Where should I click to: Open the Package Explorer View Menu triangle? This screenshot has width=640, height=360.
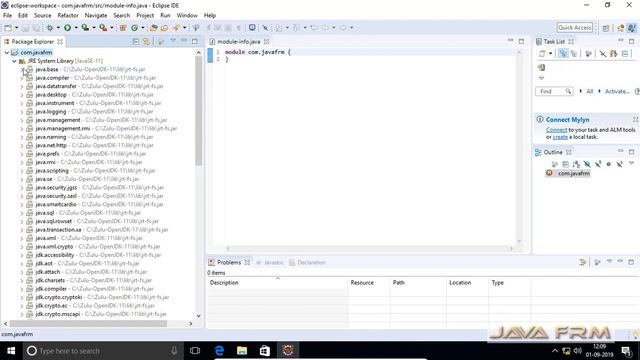173,41
